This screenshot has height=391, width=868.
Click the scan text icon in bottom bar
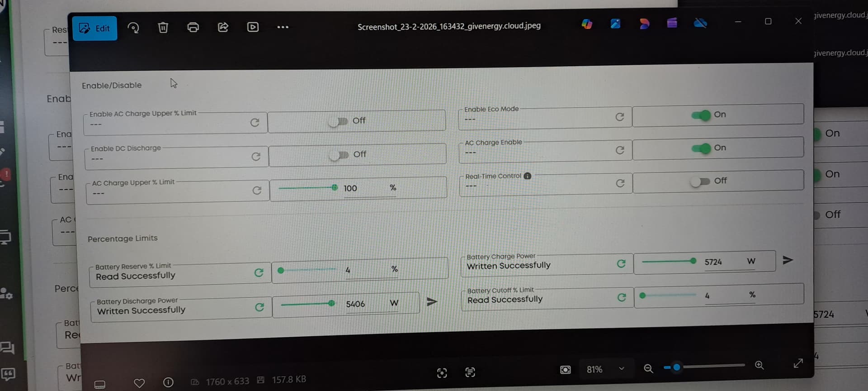click(470, 372)
